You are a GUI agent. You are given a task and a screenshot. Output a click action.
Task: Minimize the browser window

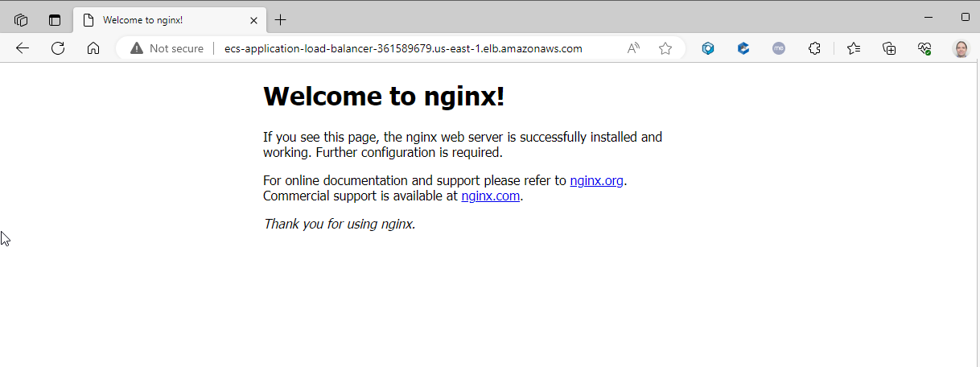[x=929, y=16]
